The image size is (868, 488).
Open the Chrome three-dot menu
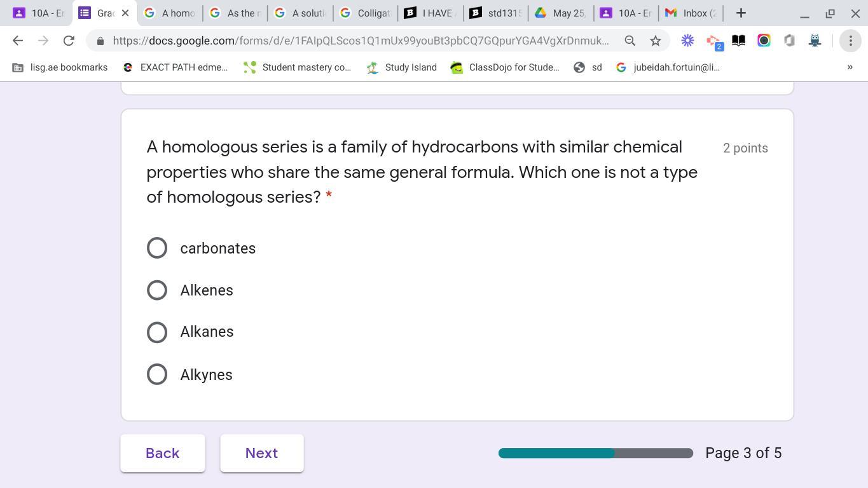click(851, 41)
